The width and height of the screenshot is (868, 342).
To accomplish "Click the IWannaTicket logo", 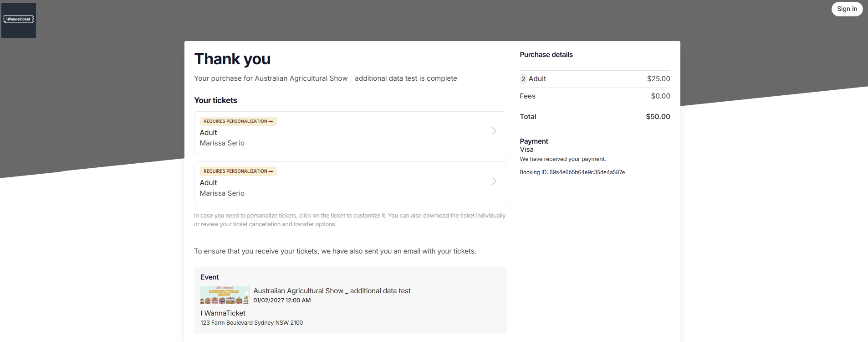I will tap(19, 20).
